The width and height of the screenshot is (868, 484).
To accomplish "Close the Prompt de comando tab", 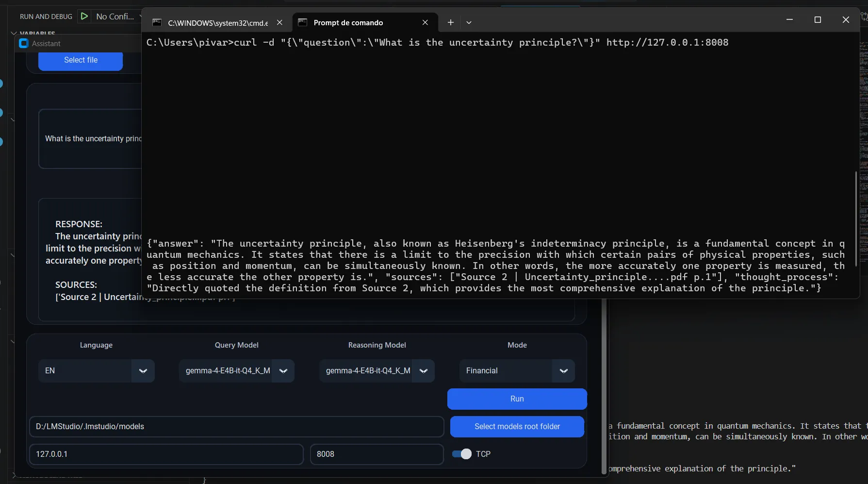I will click(x=425, y=22).
